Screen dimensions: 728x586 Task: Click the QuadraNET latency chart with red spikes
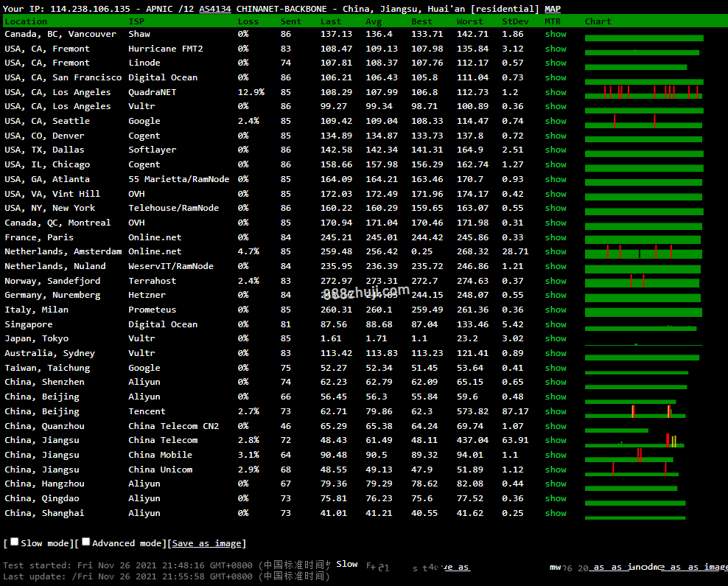point(643,92)
